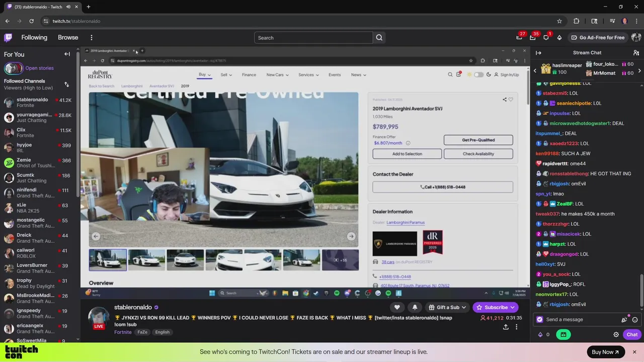Show previous gift leaderboard entry
This screenshot has width=644, height=362.
point(535,71)
